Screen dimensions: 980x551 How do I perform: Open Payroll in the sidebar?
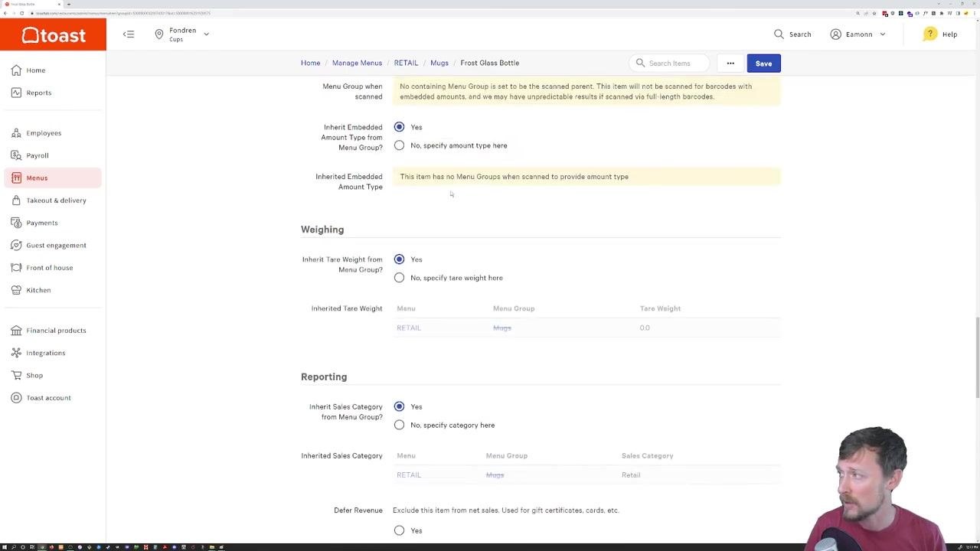53,155
